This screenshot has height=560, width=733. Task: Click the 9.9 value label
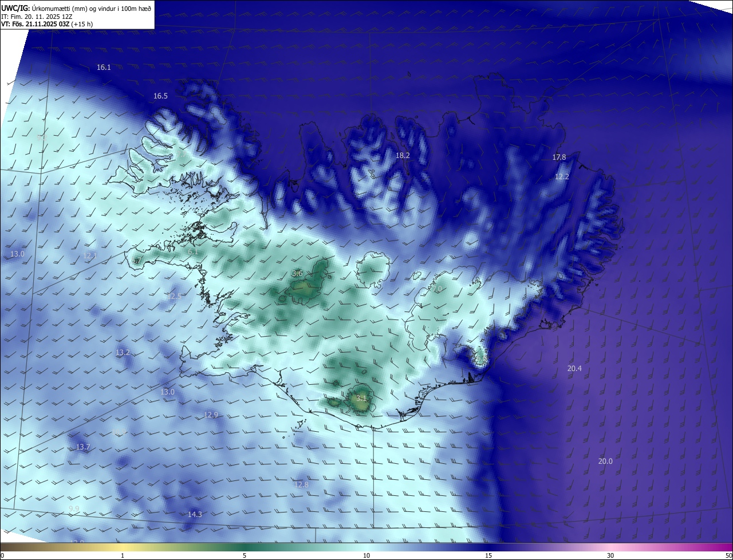click(x=74, y=509)
